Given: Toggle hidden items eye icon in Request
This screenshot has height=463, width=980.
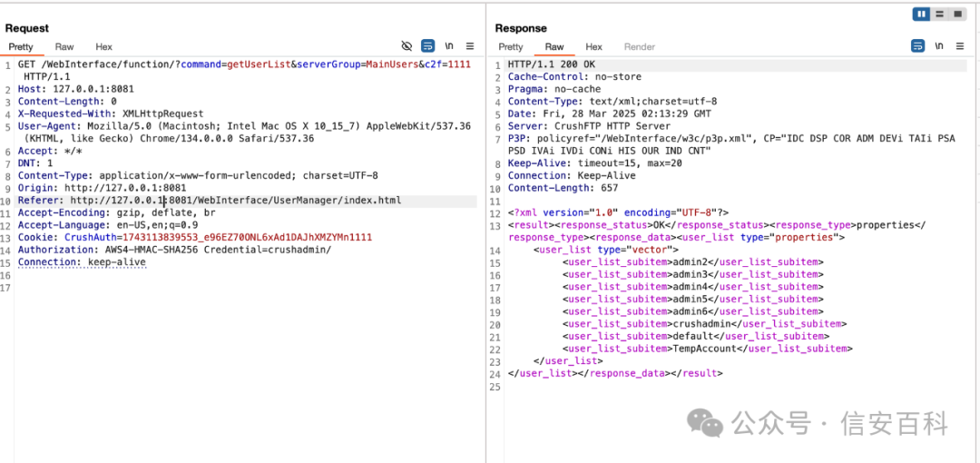Looking at the screenshot, I should [x=407, y=46].
